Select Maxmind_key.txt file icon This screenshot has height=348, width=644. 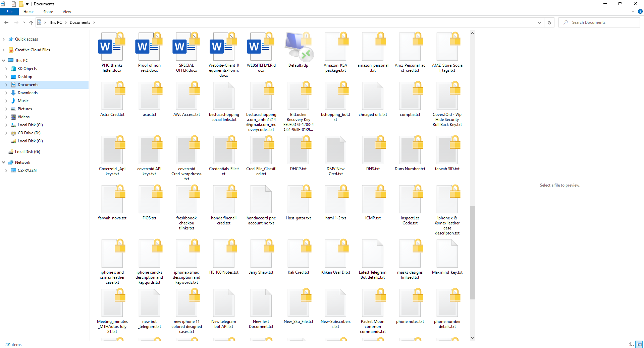pyautogui.click(x=447, y=254)
